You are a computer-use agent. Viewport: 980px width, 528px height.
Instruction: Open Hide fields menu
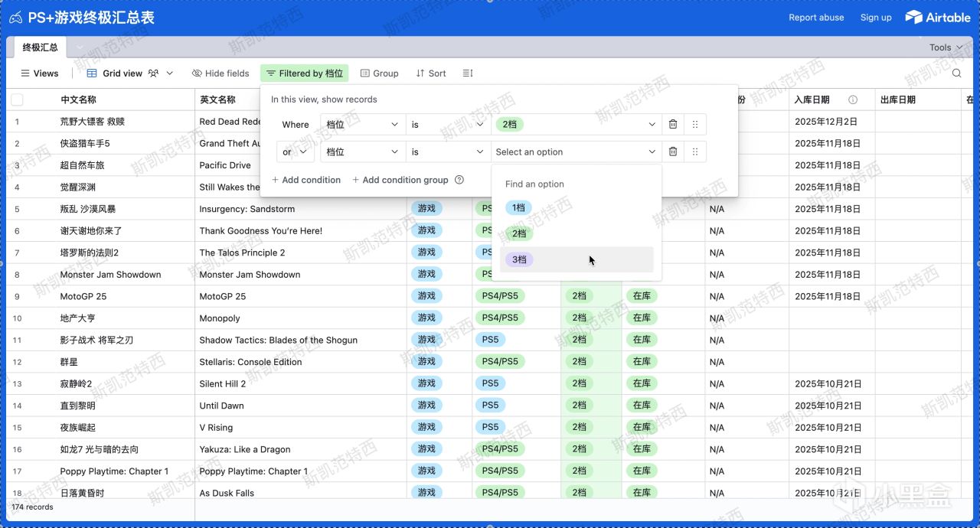point(220,73)
